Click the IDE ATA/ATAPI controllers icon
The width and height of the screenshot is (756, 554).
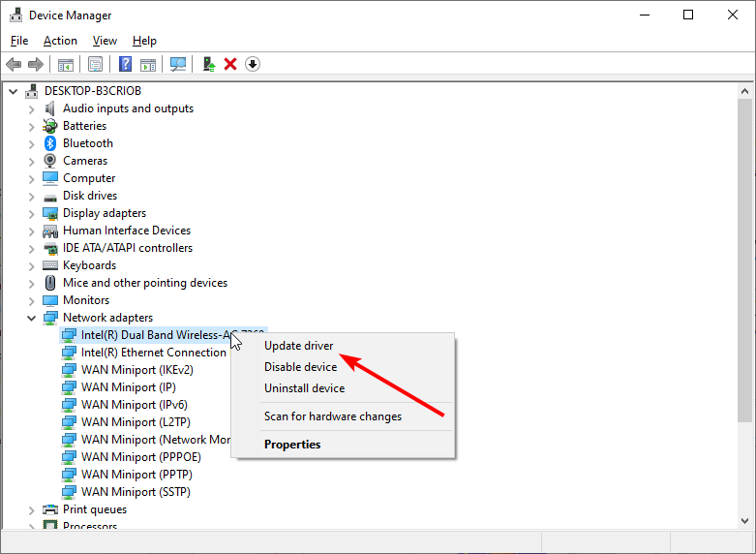click(50, 249)
